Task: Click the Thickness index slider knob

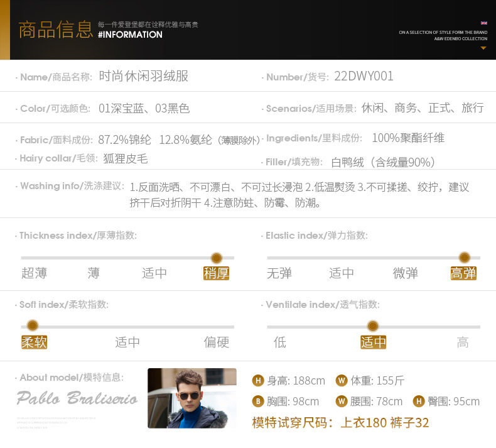Action: pos(217,258)
